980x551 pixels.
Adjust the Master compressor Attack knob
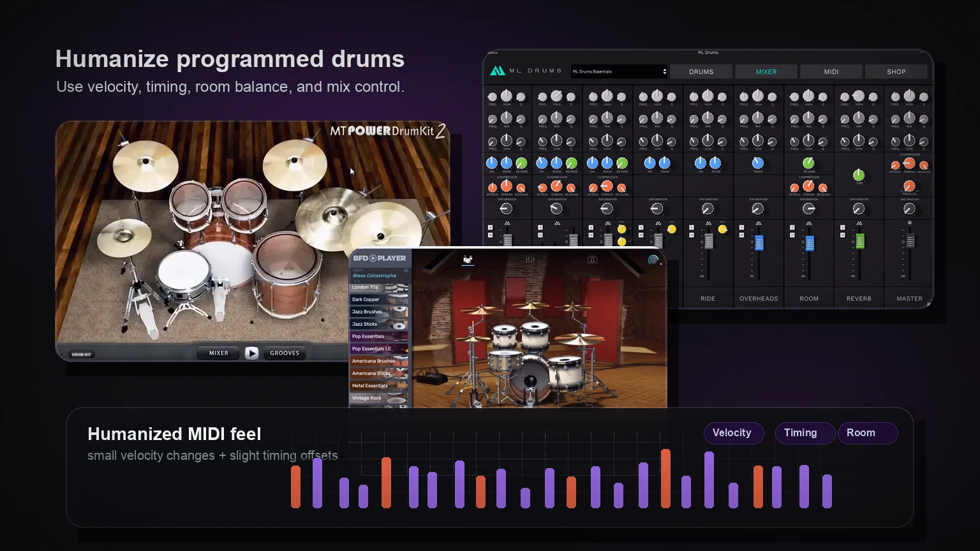point(895,165)
